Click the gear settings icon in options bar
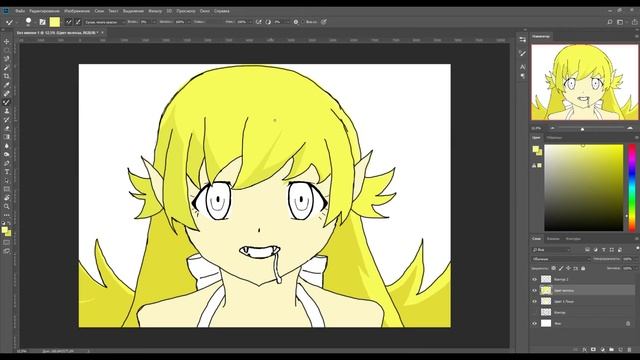 tap(296, 22)
